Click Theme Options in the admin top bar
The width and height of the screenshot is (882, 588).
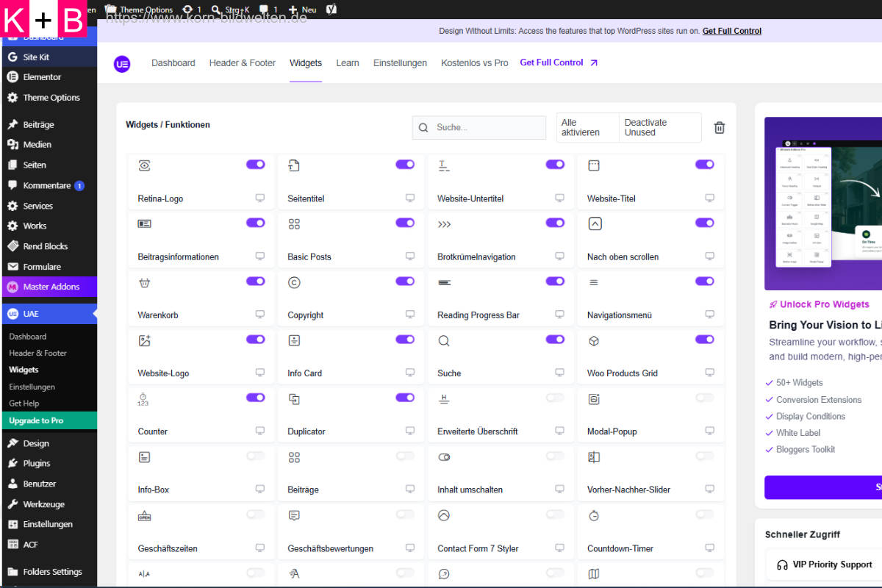coord(140,10)
